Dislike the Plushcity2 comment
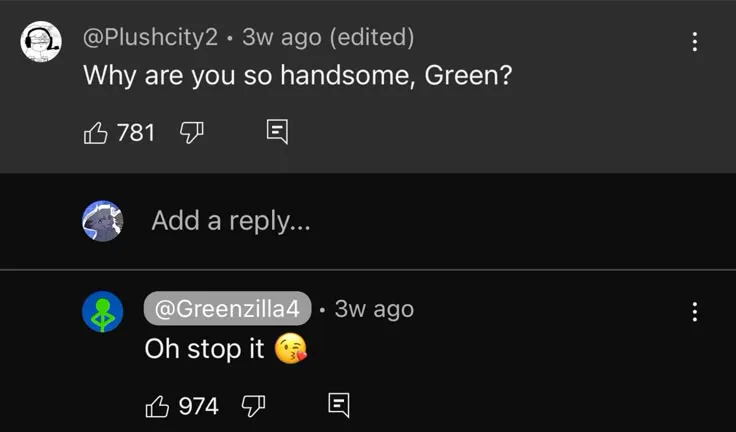 [x=191, y=132]
